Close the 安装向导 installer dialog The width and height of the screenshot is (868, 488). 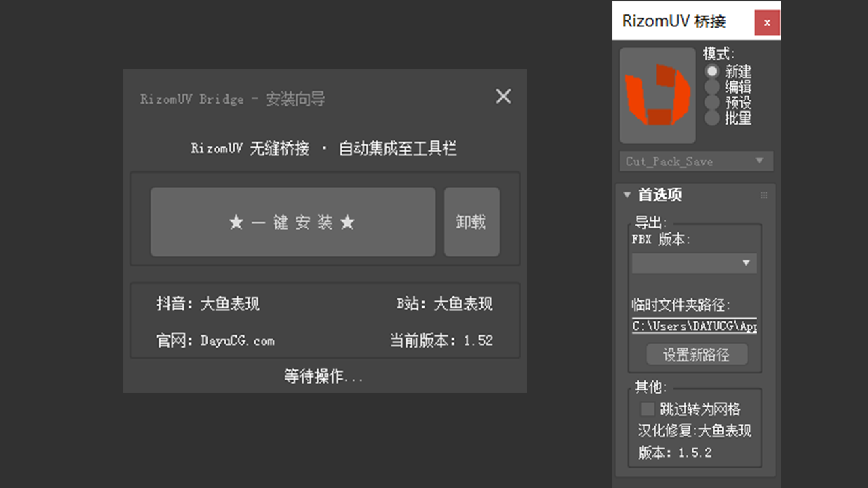503,96
